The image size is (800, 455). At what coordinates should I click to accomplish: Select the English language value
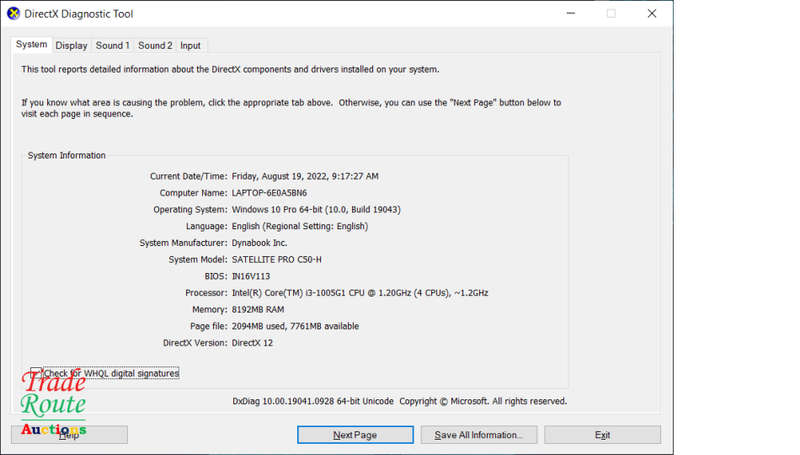[299, 226]
